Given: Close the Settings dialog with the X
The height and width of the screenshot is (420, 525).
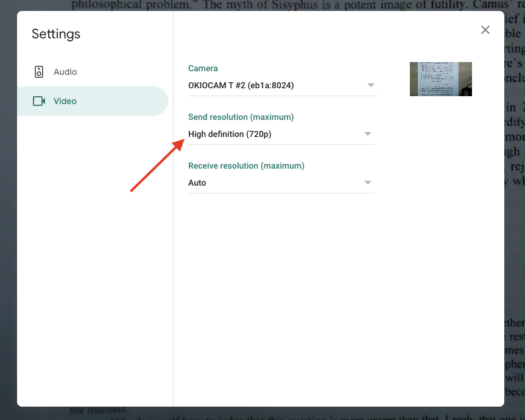Looking at the screenshot, I should point(485,30).
